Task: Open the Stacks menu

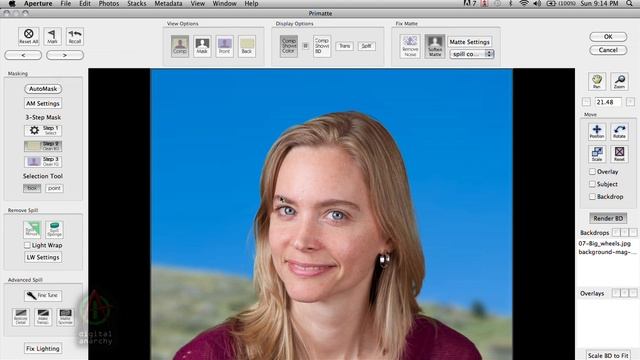Action: pos(136,4)
